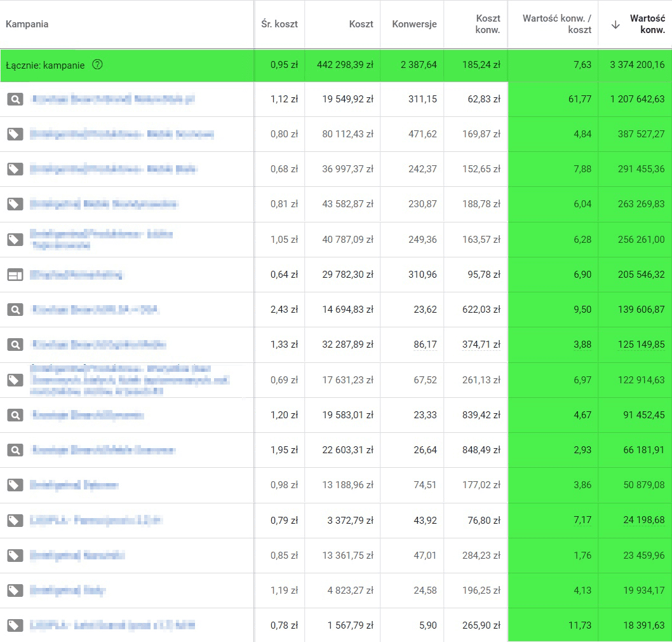672x642 pixels.
Task: Click search campaign icon in the 32 287,89 zł row
Action: click(15, 345)
